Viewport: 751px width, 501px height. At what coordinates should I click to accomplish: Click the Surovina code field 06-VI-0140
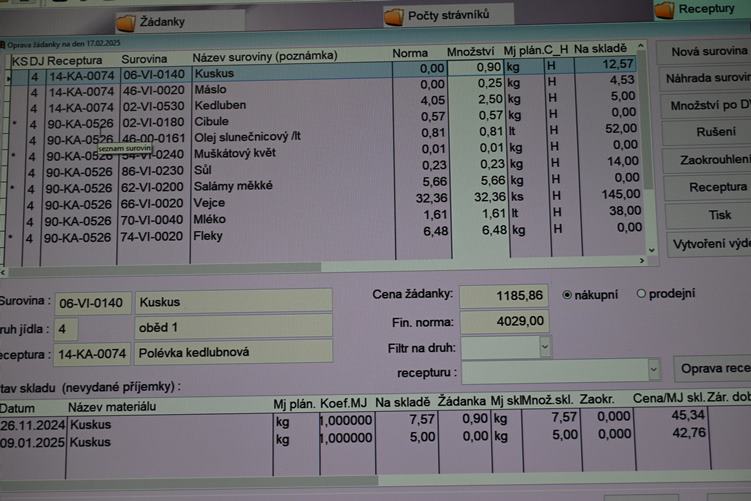(93, 303)
